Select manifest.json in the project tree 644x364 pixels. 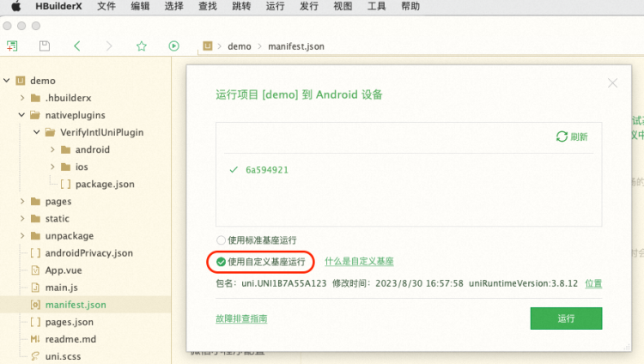click(76, 305)
